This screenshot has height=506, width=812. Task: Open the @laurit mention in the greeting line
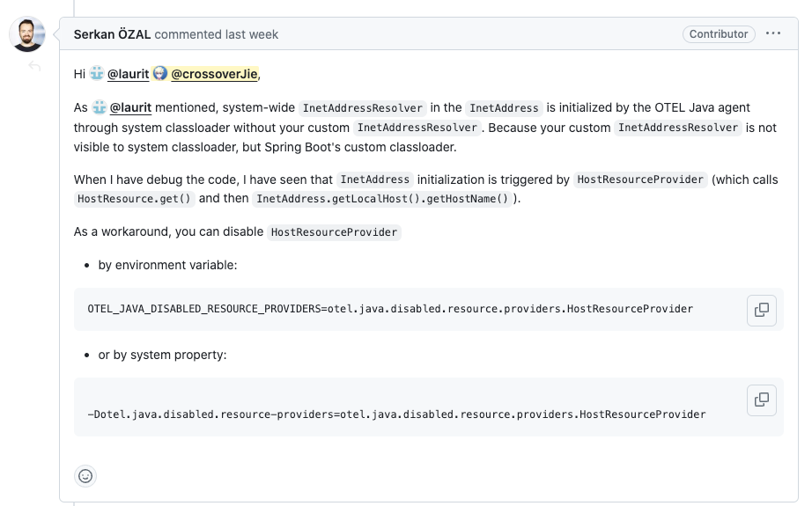point(128,74)
